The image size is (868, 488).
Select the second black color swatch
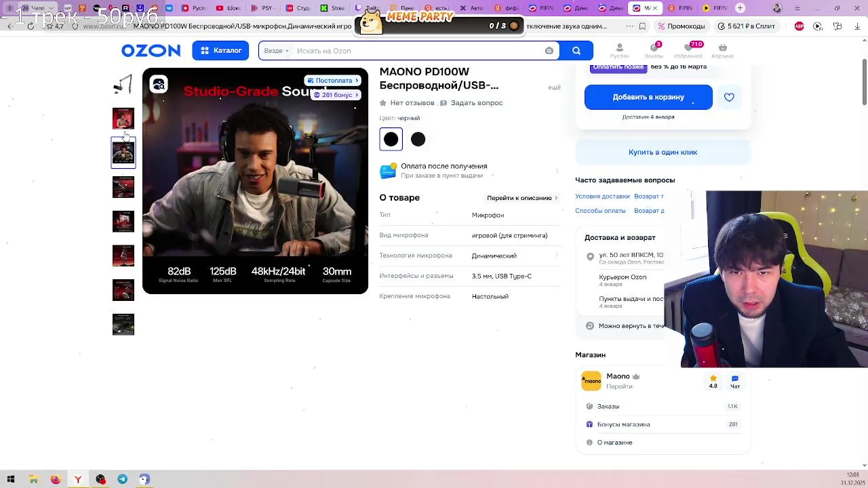point(418,139)
